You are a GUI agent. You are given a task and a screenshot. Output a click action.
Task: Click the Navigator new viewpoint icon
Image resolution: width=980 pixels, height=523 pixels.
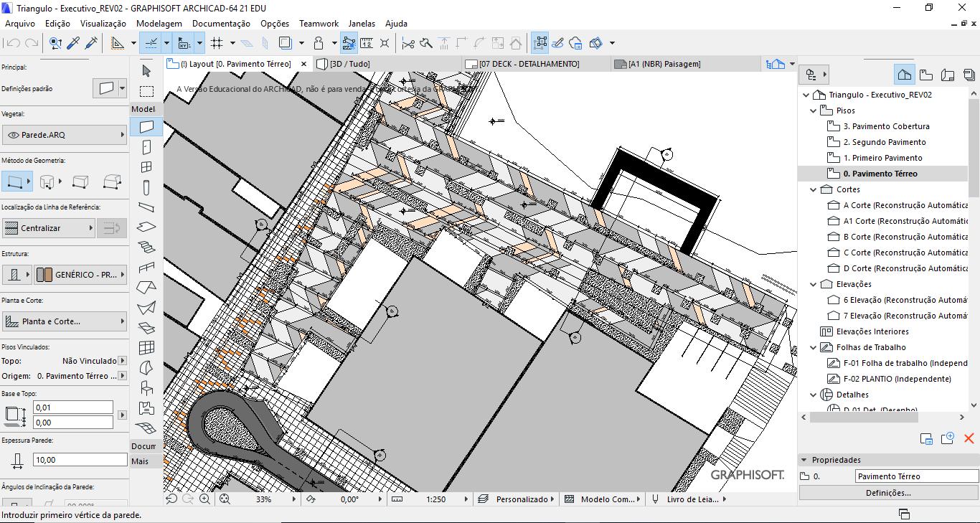click(x=948, y=438)
